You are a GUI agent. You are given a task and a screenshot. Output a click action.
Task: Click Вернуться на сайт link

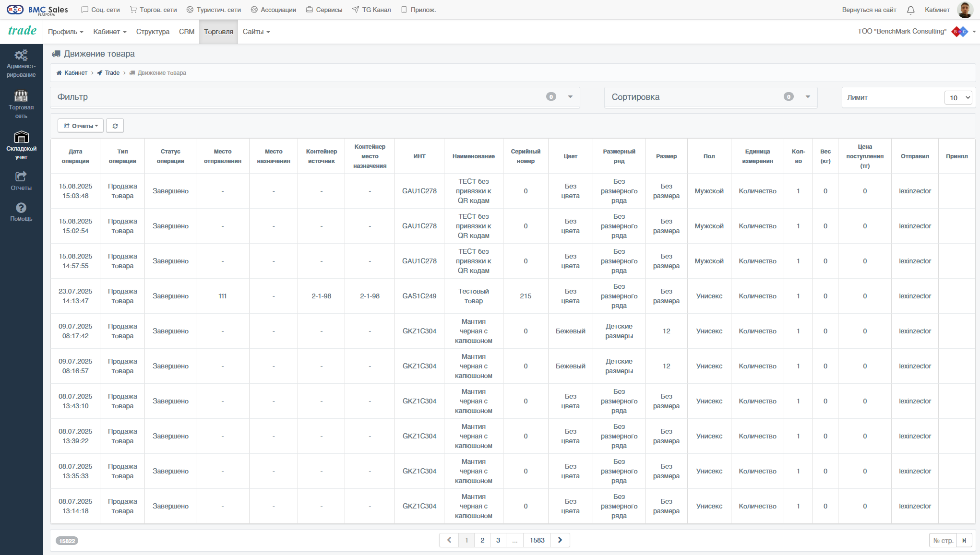coord(869,10)
